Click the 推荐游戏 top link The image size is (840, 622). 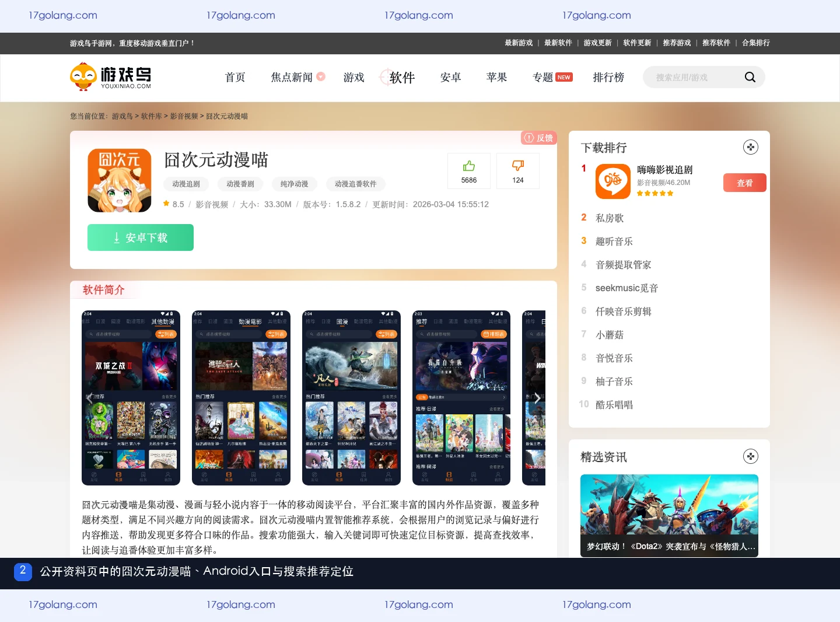(677, 43)
